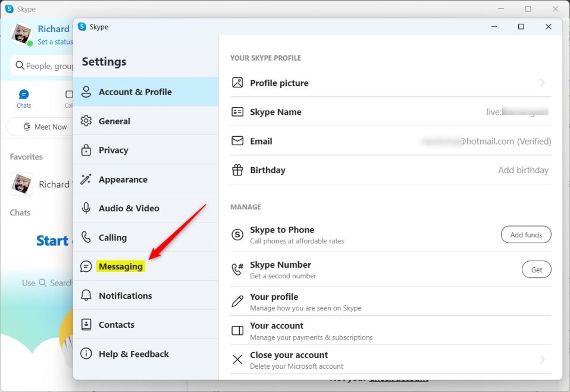Open Your profile row
570x392 pixels.
[391, 302]
